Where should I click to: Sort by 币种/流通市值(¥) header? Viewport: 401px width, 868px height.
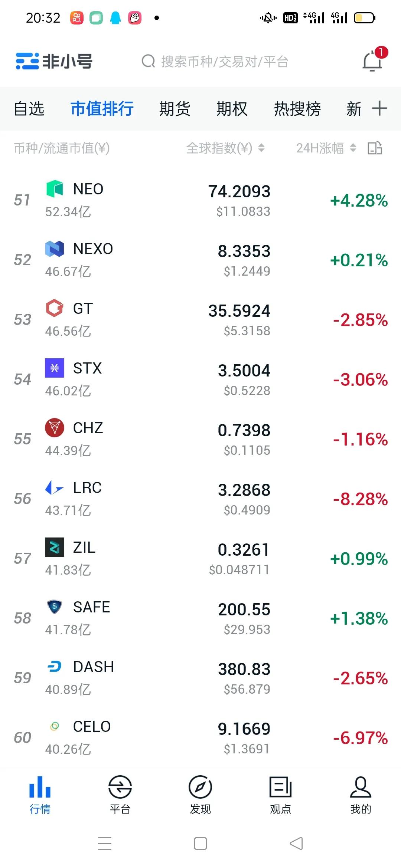(x=62, y=148)
